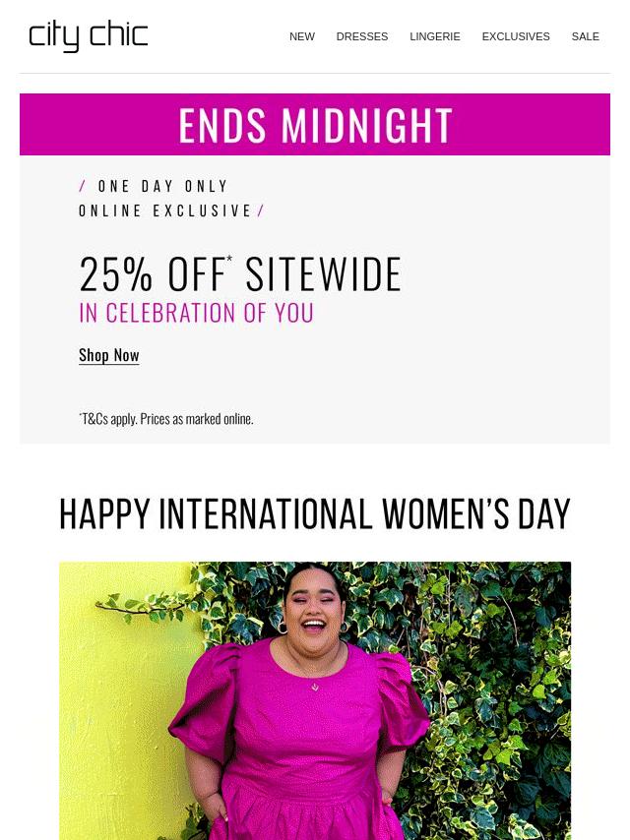The image size is (630, 840).
Task: Go to the DRESSES category
Action: (362, 36)
